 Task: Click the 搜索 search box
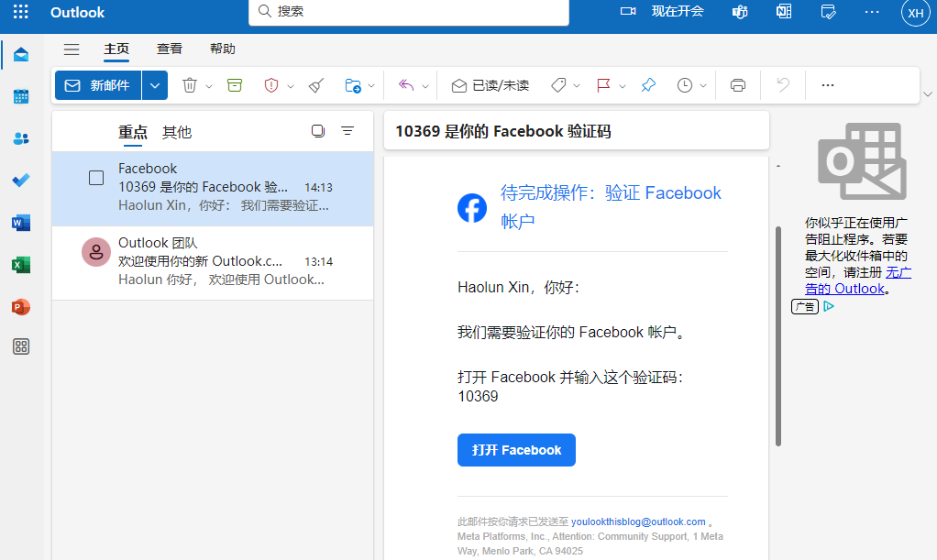click(x=409, y=11)
